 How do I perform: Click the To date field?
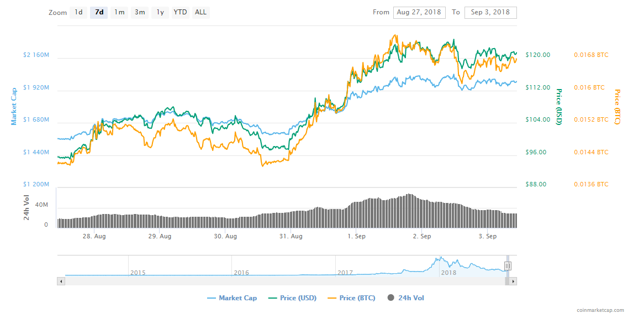click(x=490, y=12)
